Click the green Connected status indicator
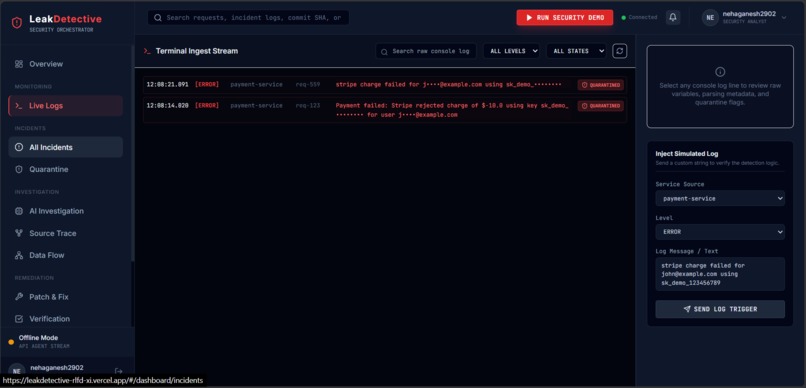The image size is (806, 388). [x=639, y=17]
